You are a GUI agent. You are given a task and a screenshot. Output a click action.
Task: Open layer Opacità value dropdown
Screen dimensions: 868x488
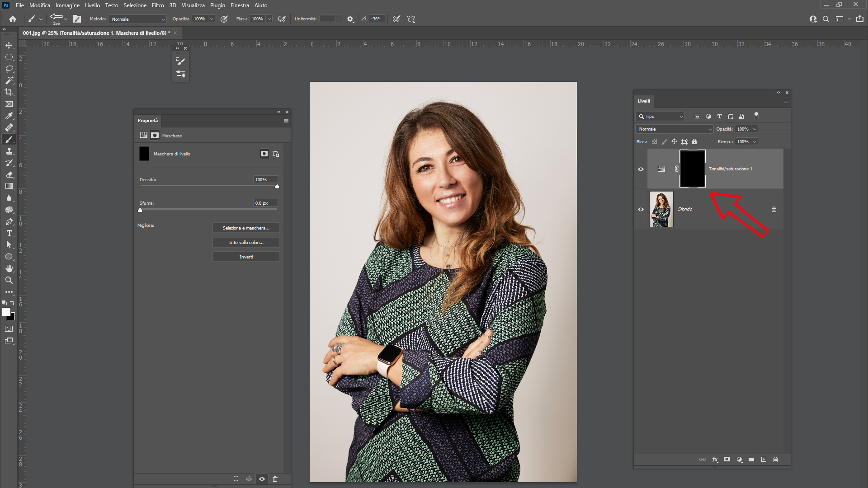pos(755,129)
